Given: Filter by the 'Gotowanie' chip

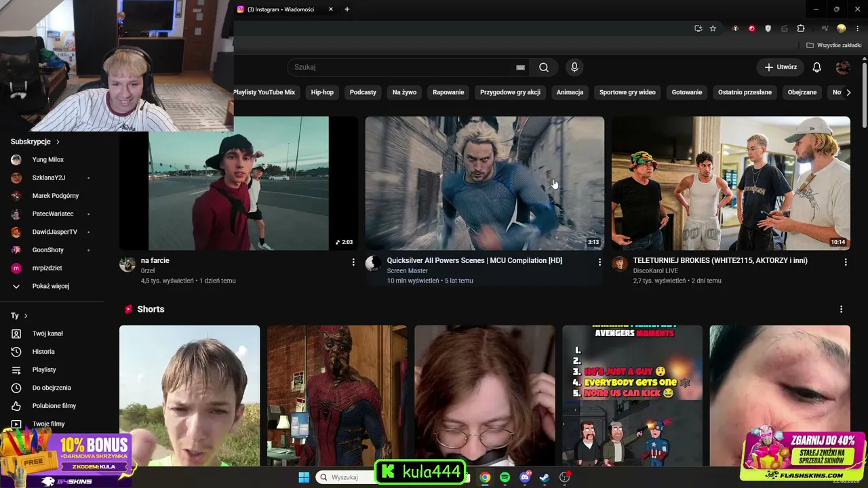Looking at the screenshot, I should click(687, 92).
